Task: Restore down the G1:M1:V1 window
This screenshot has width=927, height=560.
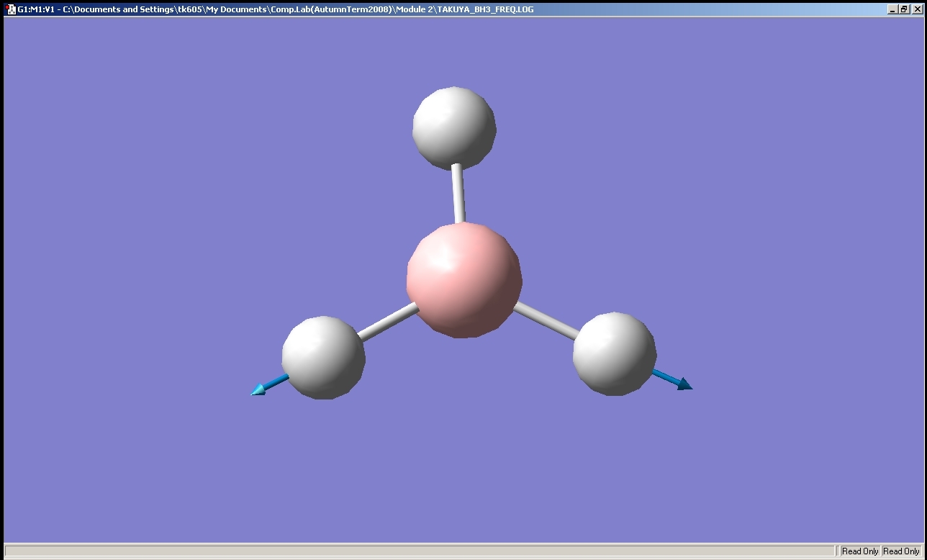Action: tap(904, 9)
